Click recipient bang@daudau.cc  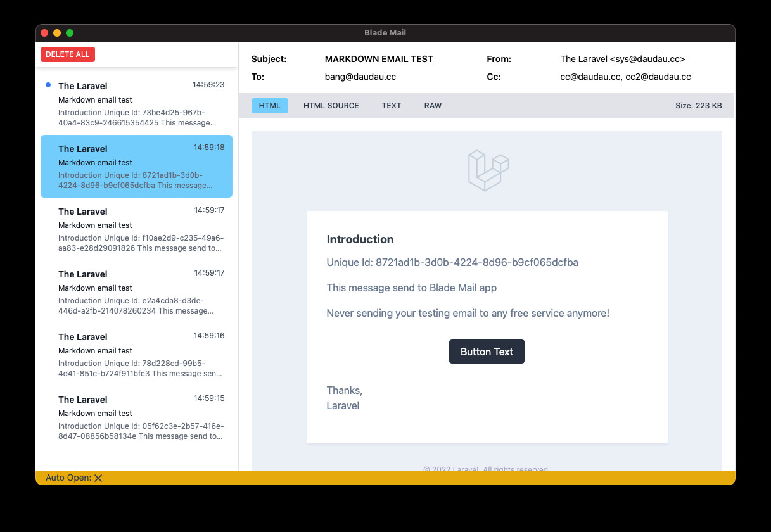point(360,77)
